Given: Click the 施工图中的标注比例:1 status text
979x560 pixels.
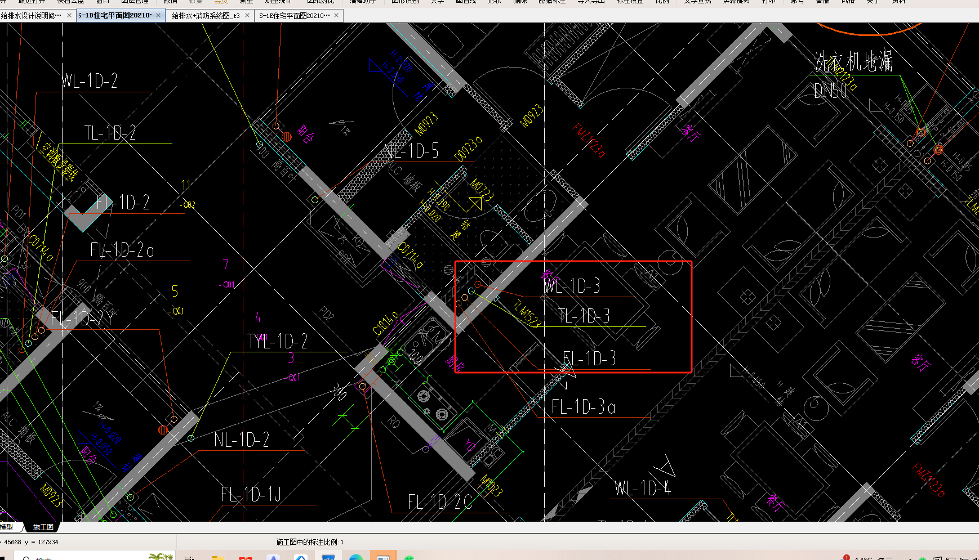Looking at the screenshot, I should click(310, 542).
